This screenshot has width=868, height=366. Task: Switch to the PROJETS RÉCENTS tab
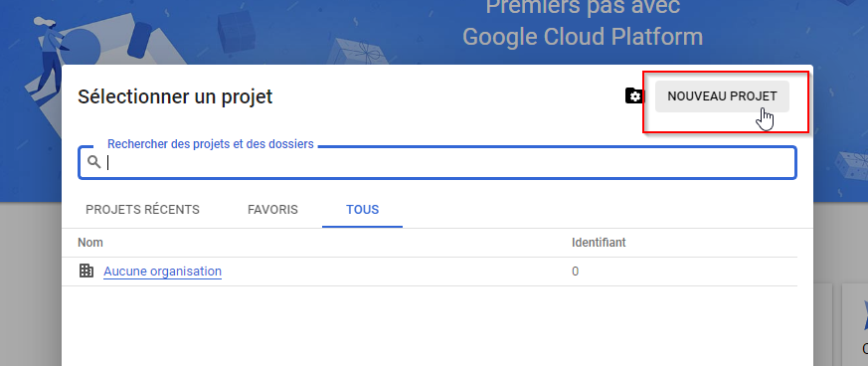coord(143,210)
